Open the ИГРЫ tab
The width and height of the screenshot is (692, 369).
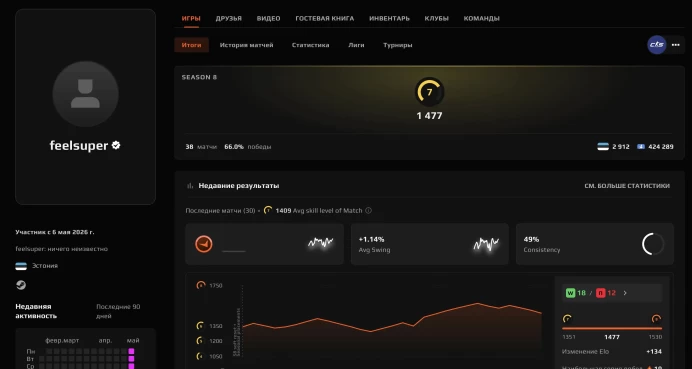pyautogui.click(x=191, y=19)
